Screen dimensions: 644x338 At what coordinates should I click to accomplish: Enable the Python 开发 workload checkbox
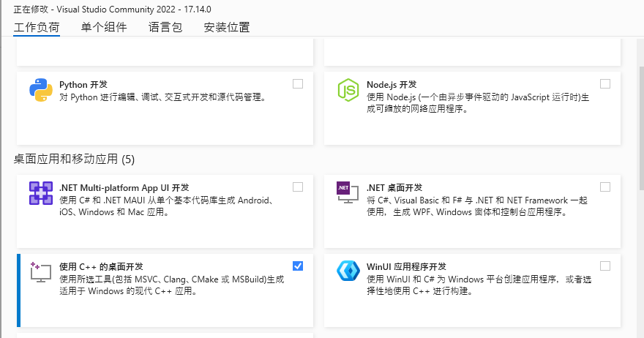click(298, 84)
